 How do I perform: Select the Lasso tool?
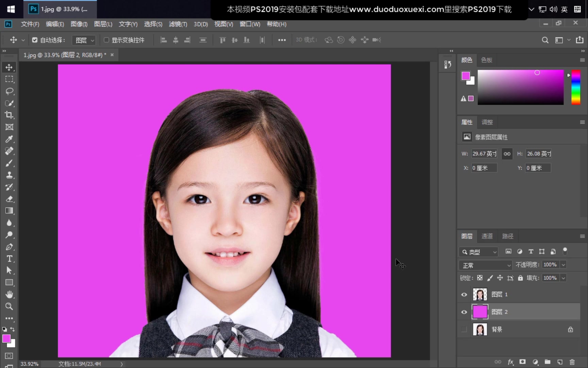(9, 91)
